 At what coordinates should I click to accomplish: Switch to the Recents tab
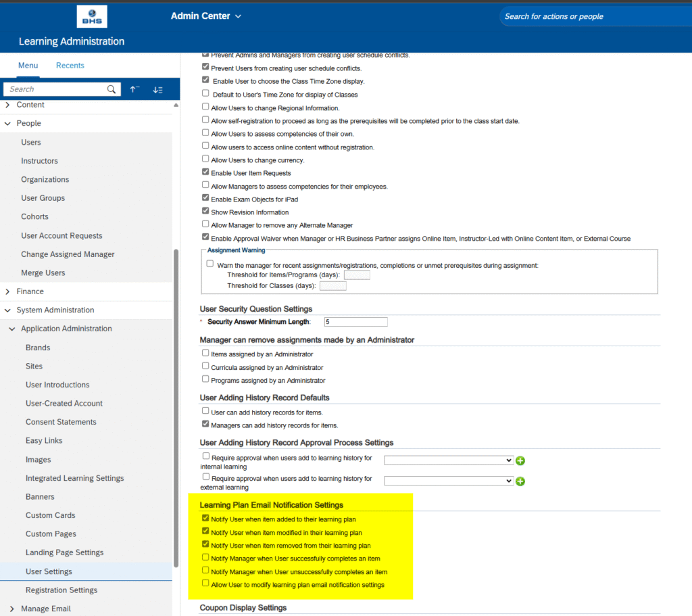(70, 66)
